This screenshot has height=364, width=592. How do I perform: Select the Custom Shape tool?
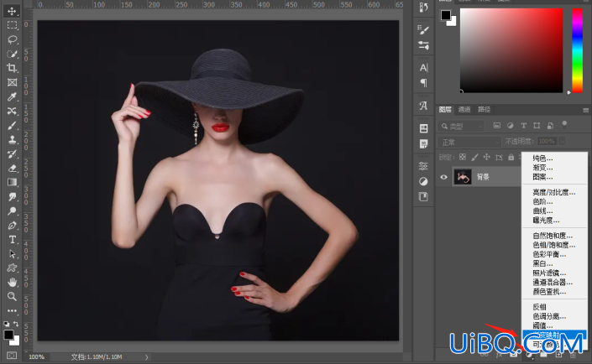pos(12,268)
